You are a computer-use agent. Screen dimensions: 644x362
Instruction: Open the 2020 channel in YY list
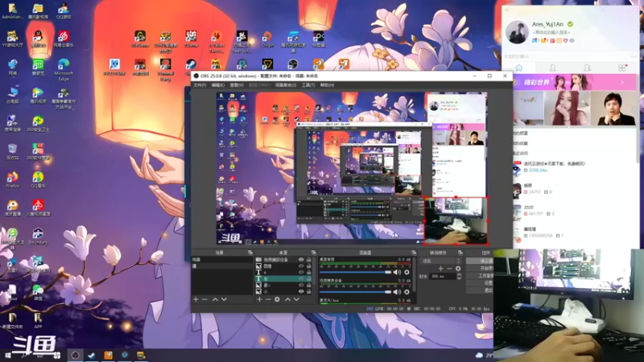576,211
